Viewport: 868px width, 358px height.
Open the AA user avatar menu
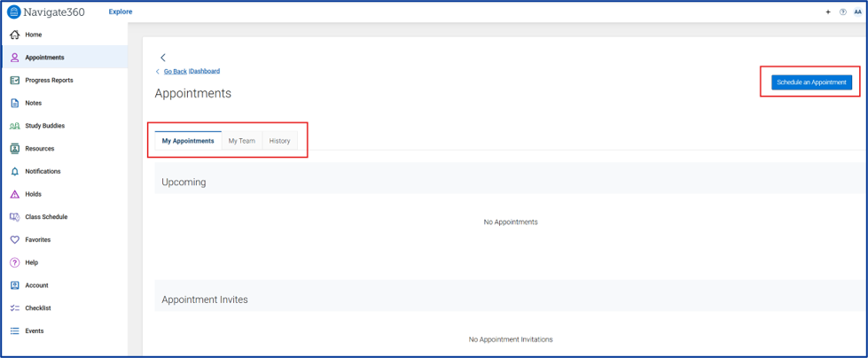[858, 12]
